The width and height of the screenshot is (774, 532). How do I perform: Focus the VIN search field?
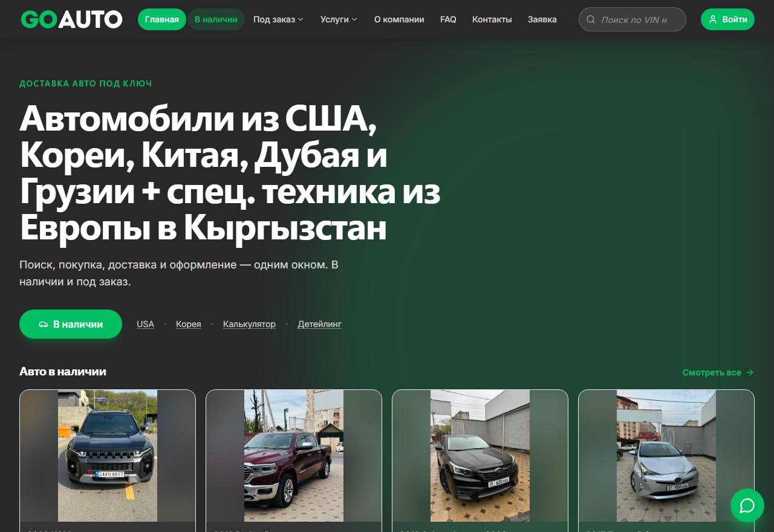633,19
